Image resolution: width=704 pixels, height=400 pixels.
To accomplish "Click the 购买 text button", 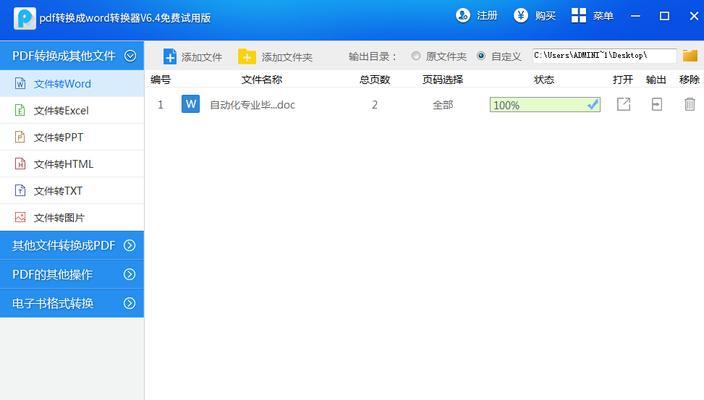I will pos(546,16).
